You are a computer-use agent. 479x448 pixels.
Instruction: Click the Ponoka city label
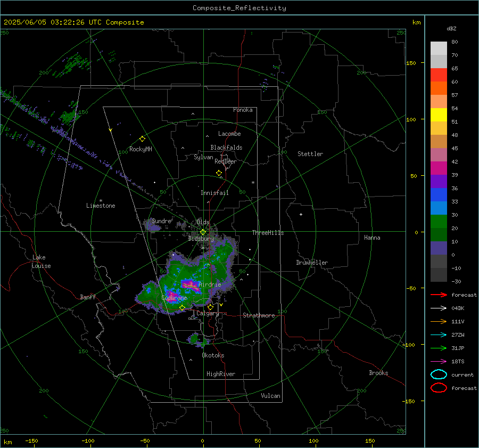point(243,110)
